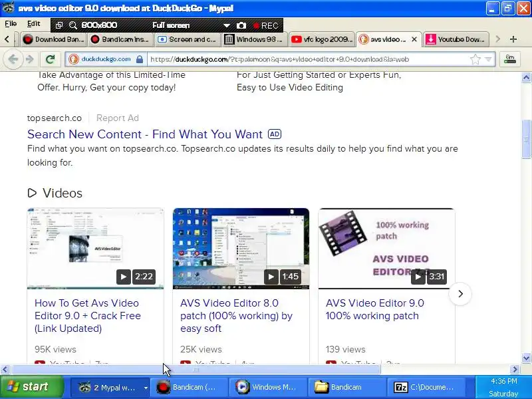Open How To Get Avs Video Editor link

88,315
